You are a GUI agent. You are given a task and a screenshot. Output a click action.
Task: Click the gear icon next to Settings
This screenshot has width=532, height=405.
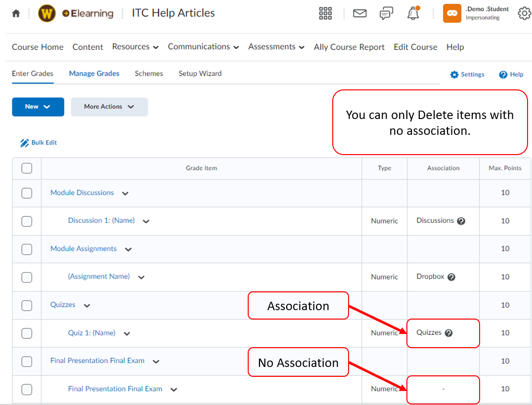[x=454, y=75]
